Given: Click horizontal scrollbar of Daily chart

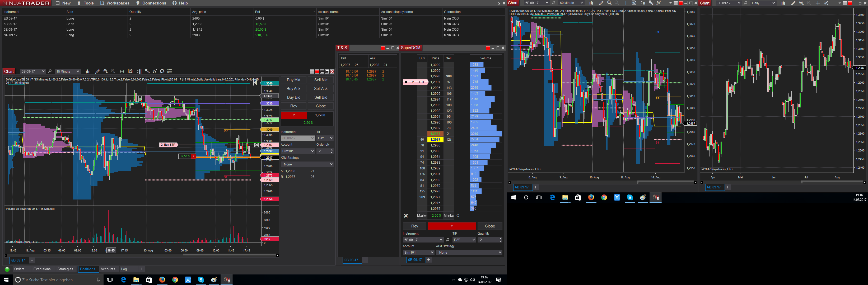Looking at the screenshot, I should [x=832, y=182].
